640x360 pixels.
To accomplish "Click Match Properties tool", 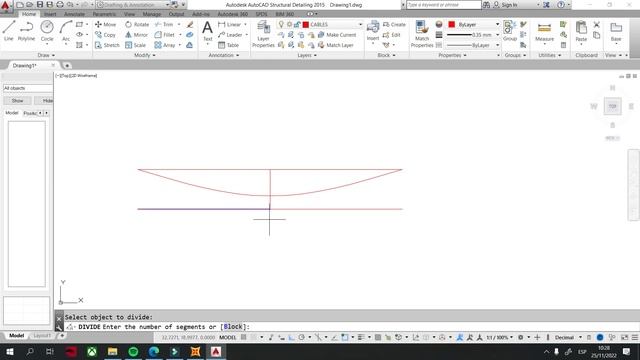I will point(422,34).
